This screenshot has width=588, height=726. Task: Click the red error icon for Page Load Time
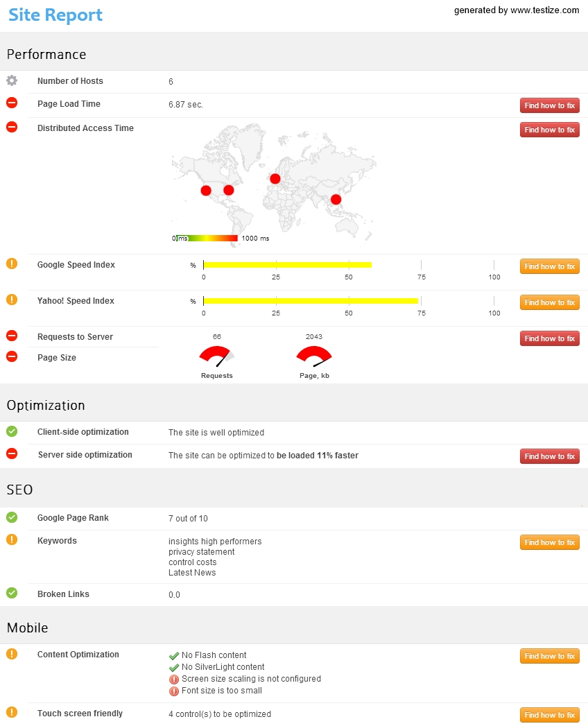coord(12,103)
